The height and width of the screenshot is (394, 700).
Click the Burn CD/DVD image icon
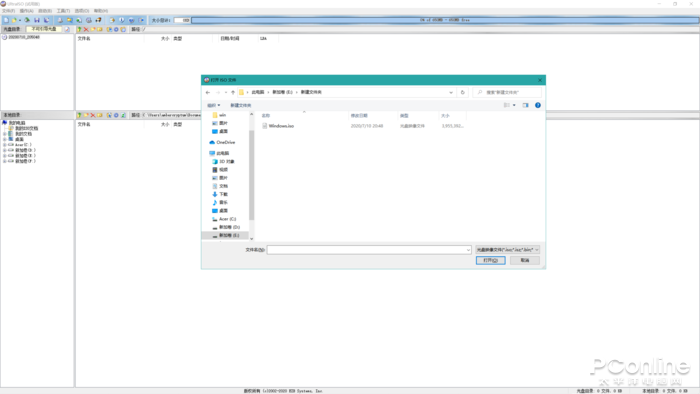coord(98,20)
